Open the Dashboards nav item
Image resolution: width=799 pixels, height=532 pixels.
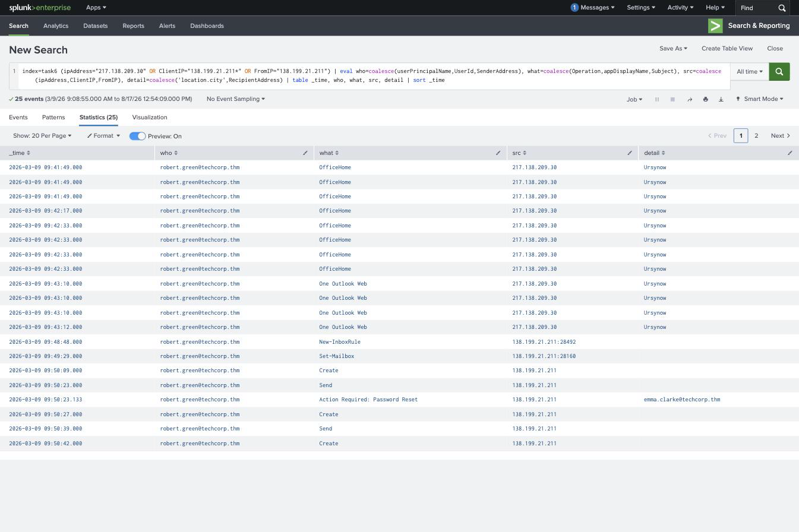coord(207,26)
